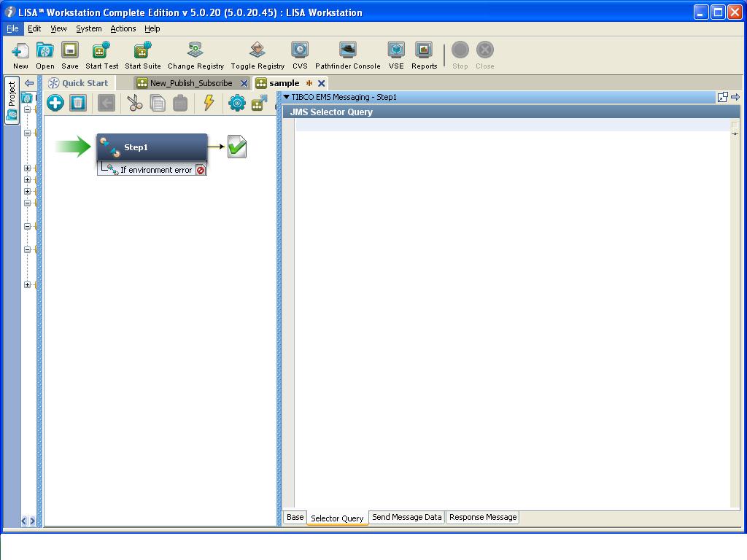Click the lightning bolt icon
747x560 pixels.
pyautogui.click(x=209, y=102)
